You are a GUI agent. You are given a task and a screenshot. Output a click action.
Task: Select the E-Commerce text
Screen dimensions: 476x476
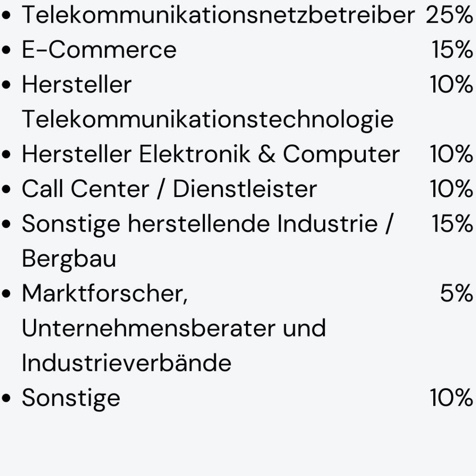pyautogui.click(x=99, y=50)
